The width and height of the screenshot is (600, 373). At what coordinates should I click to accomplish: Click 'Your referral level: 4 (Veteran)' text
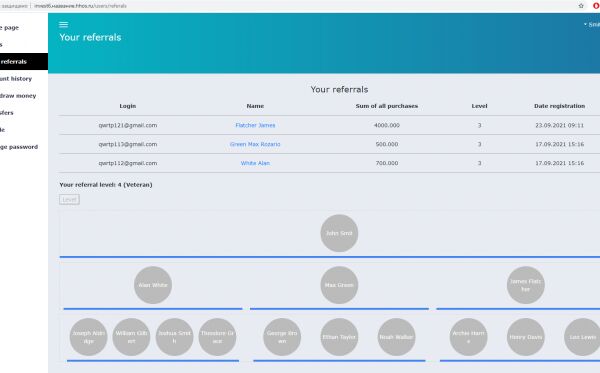(x=106, y=185)
